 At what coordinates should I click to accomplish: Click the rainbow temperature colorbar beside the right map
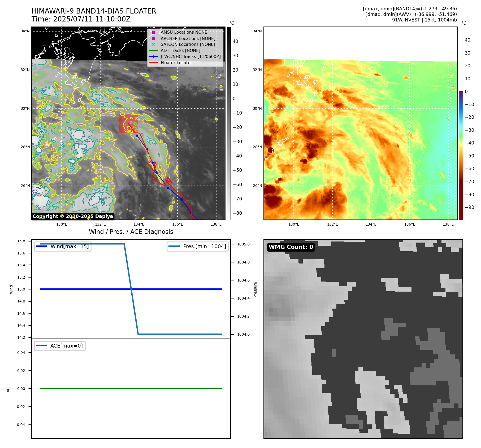pyautogui.click(x=461, y=123)
